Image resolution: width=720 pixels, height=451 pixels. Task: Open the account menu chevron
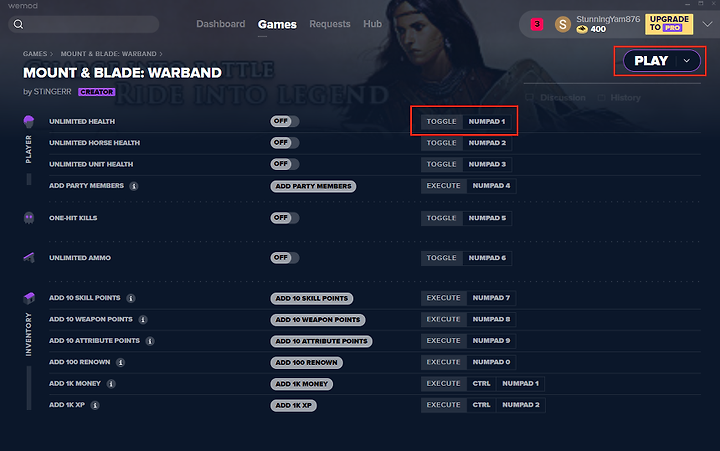[x=707, y=24]
